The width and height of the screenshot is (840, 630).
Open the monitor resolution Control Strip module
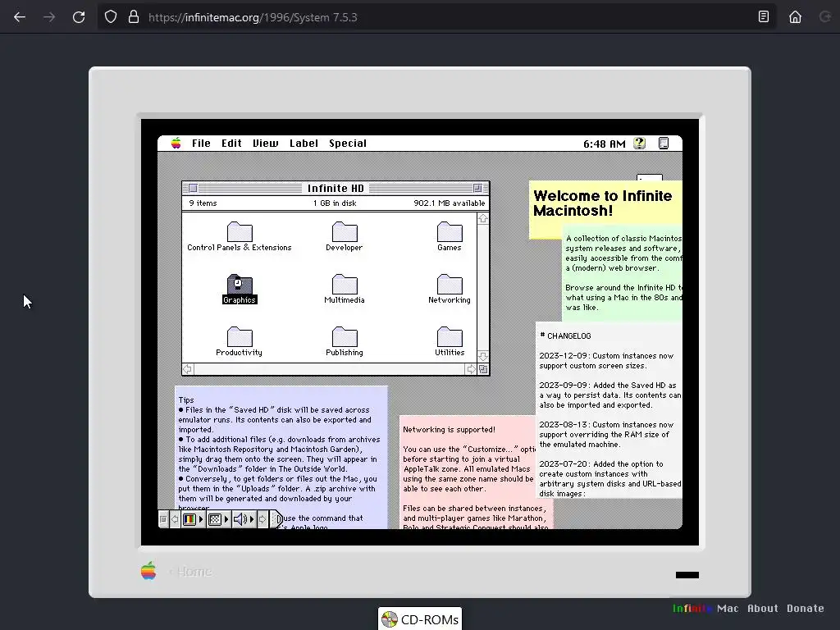[x=218, y=519]
